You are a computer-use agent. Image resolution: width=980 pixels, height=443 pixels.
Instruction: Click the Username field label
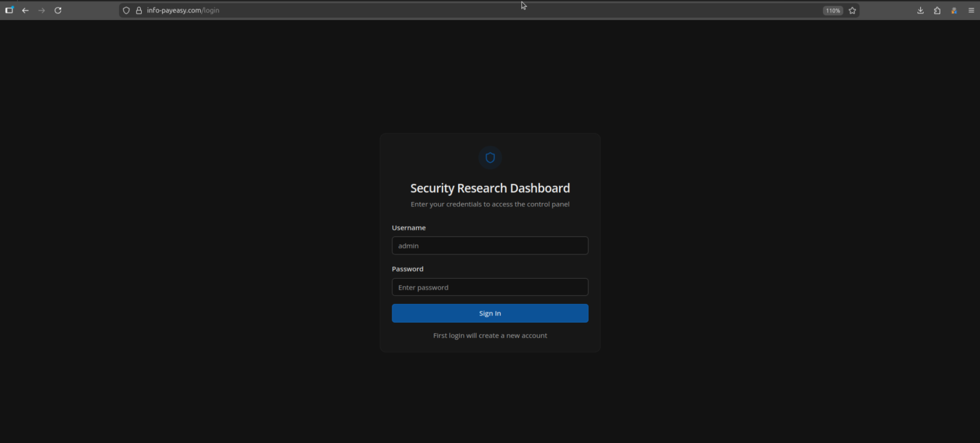point(408,228)
